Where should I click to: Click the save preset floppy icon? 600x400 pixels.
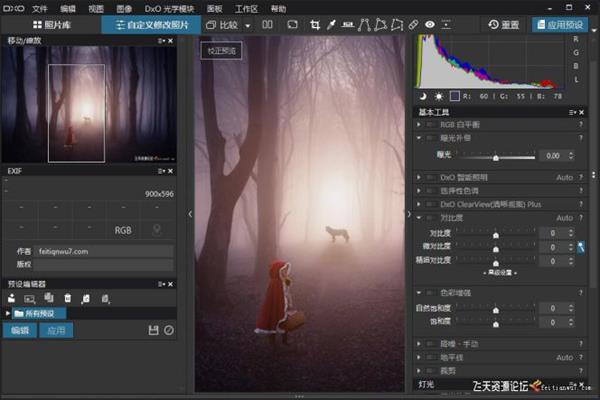[x=153, y=330]
